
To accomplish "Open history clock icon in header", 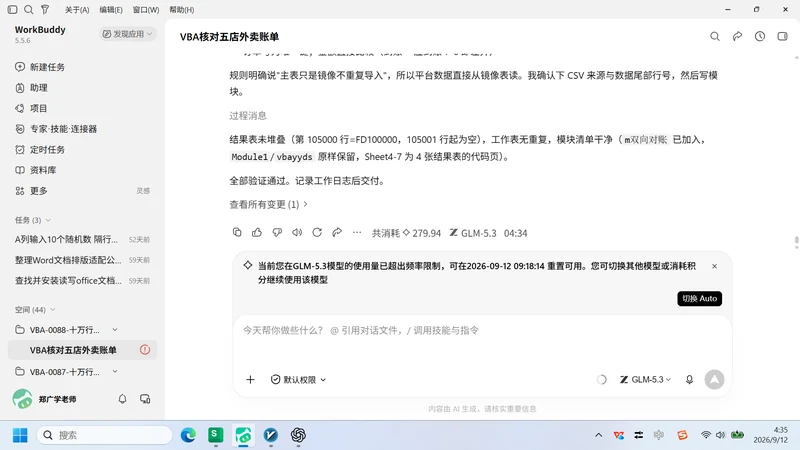I will [760, 36].
